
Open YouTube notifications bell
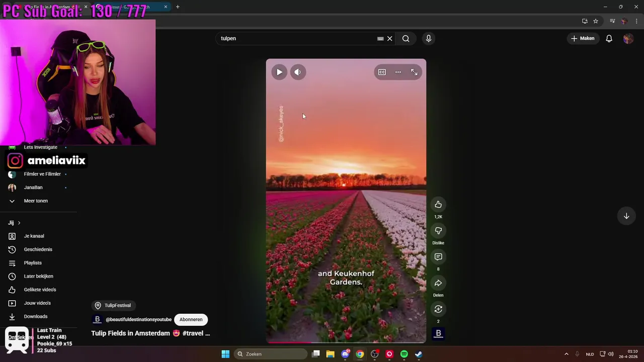point(609,38)
